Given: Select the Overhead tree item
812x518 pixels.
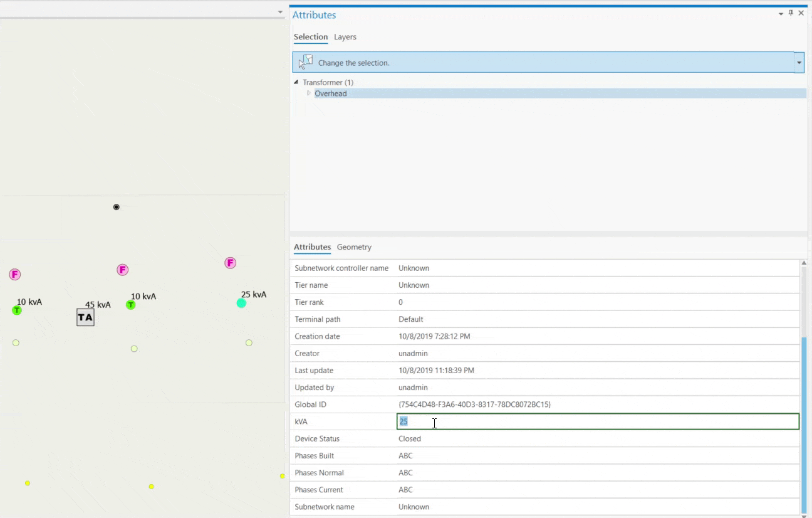Looking at the screenshot, I should pyautogui.click(x=330, y=93).
